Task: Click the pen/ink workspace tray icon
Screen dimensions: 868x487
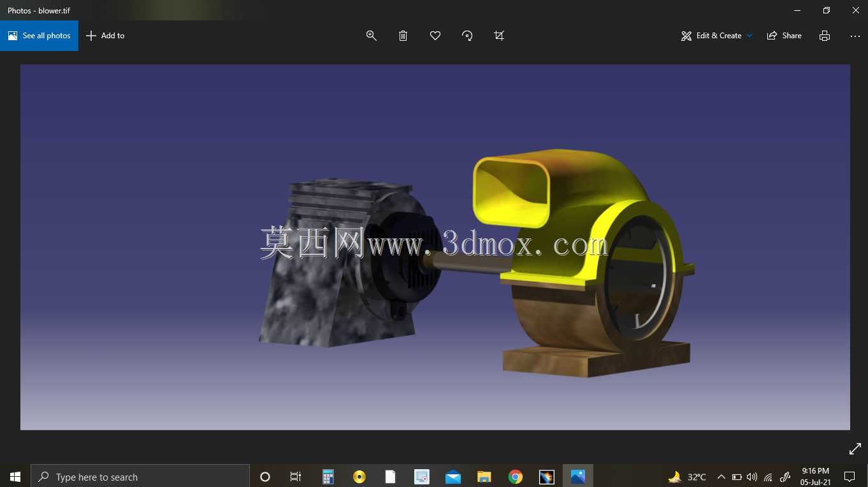Action: coord(785,476)
